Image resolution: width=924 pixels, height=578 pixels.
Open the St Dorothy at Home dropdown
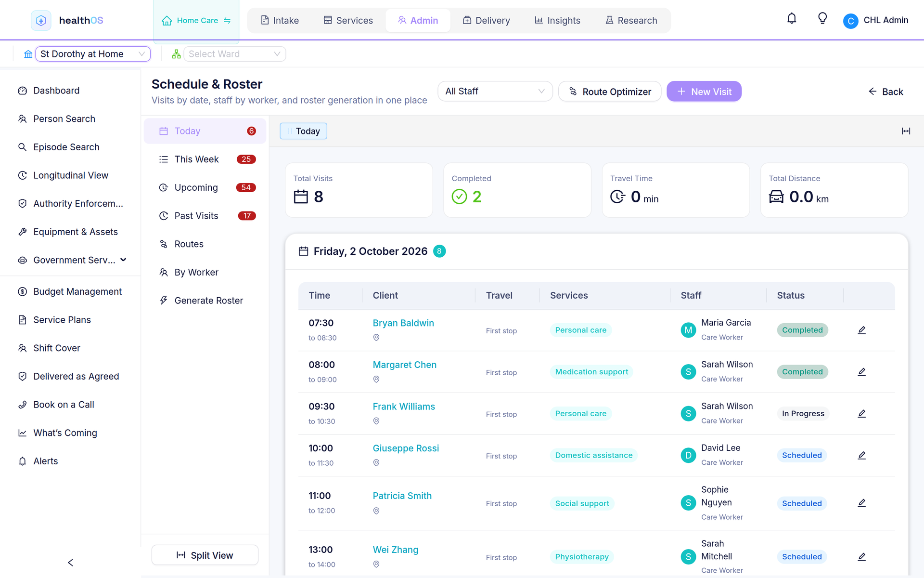tap(93, 54)
